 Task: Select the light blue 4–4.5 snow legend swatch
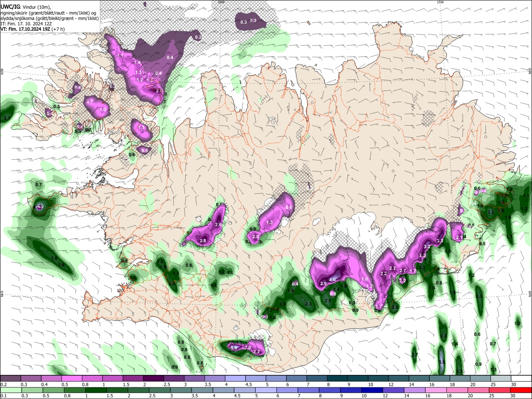pyautogui.click(x=235, y=379)
